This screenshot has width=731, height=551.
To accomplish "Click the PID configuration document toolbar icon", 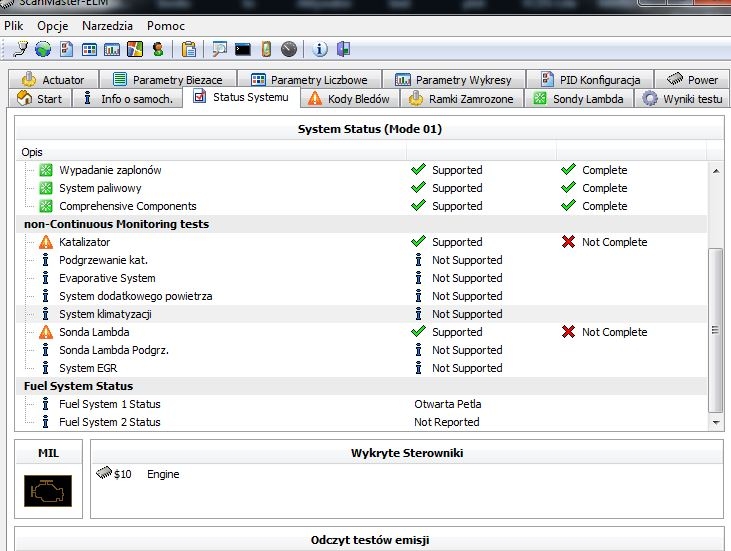I will pos(66,49).
